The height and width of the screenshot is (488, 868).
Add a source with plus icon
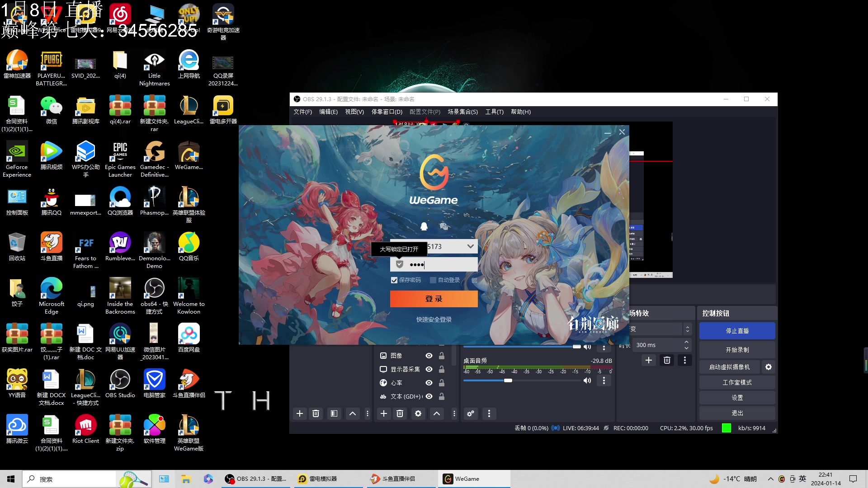click(384, 413)
